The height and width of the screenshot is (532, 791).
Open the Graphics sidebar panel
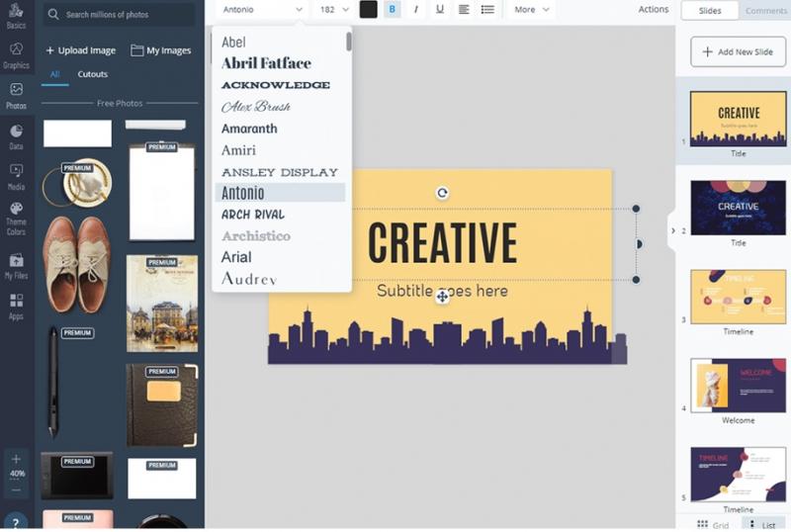16,55
